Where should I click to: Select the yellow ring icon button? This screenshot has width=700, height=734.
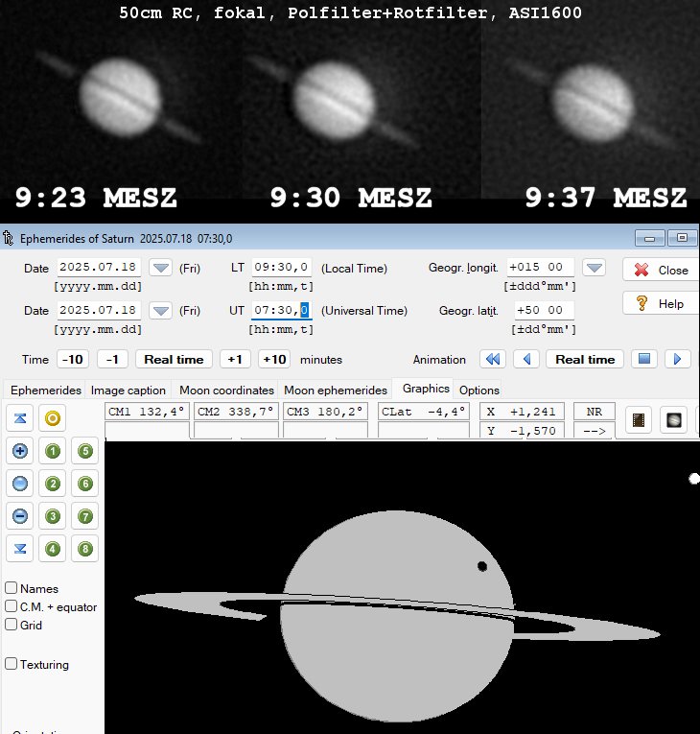(x=54, y=418)
